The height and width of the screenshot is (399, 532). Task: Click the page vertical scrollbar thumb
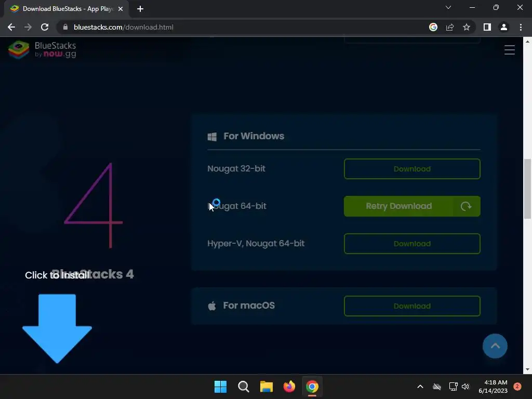[527, 189]
